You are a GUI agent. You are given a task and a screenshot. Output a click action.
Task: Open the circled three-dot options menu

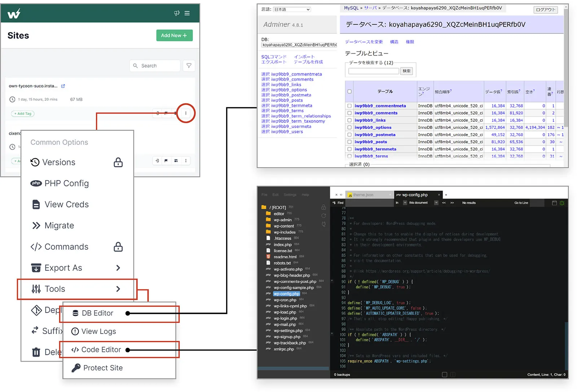coord(186,113)
